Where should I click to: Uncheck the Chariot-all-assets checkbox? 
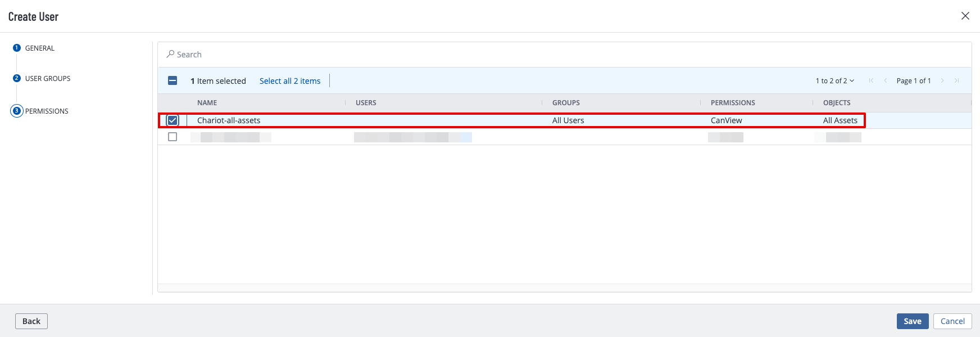pos(173,120)
